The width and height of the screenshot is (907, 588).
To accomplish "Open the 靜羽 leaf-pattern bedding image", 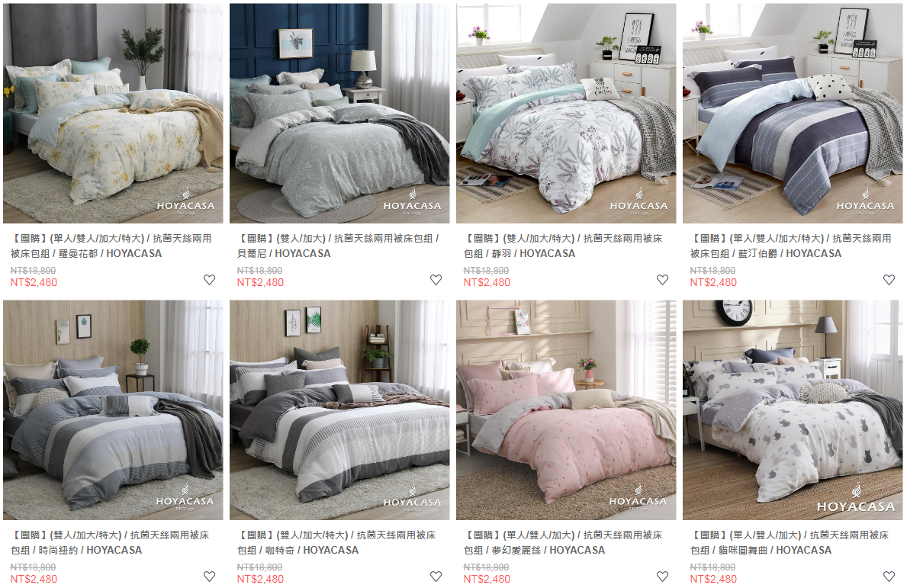I will [x=566, y=114].
